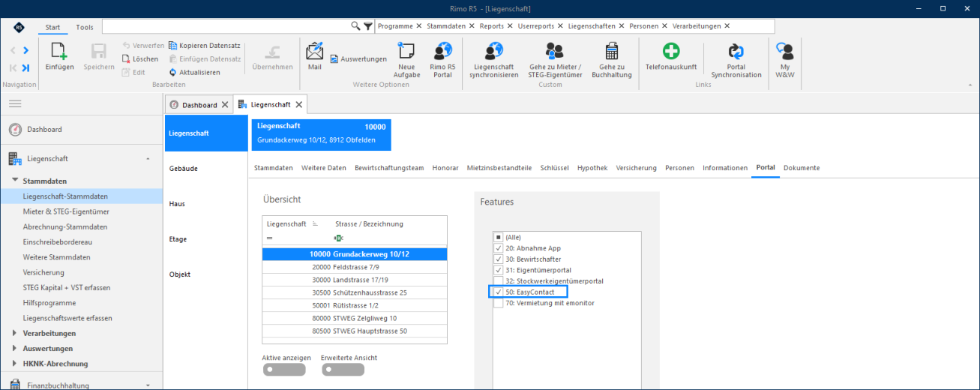Uncheck 50: EasyContact
The width and height of the screenshot is (980, 390).
click(x=499, y=292)
